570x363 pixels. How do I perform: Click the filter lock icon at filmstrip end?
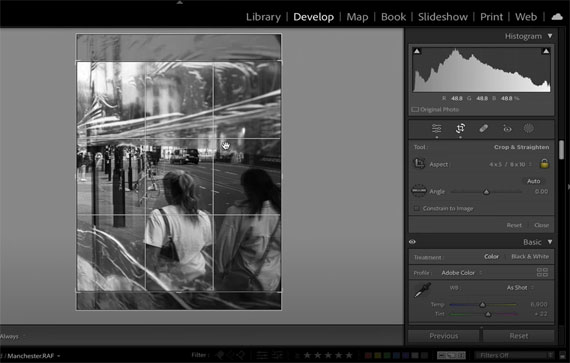pyautogui.click(x=562, y=355)
